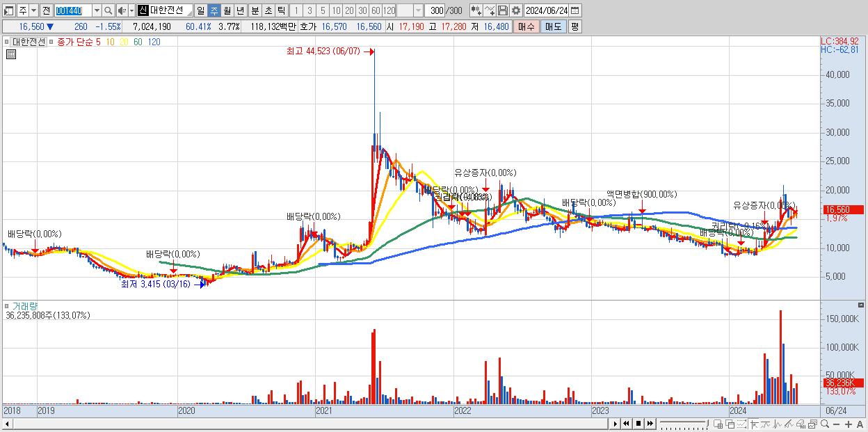
Task: Open the calendar date picker icon
Action: pyautogui.click(x=575, y=10)
